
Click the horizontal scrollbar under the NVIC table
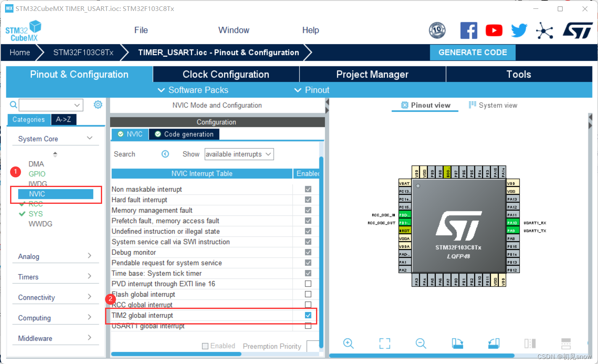click(176, 354)
